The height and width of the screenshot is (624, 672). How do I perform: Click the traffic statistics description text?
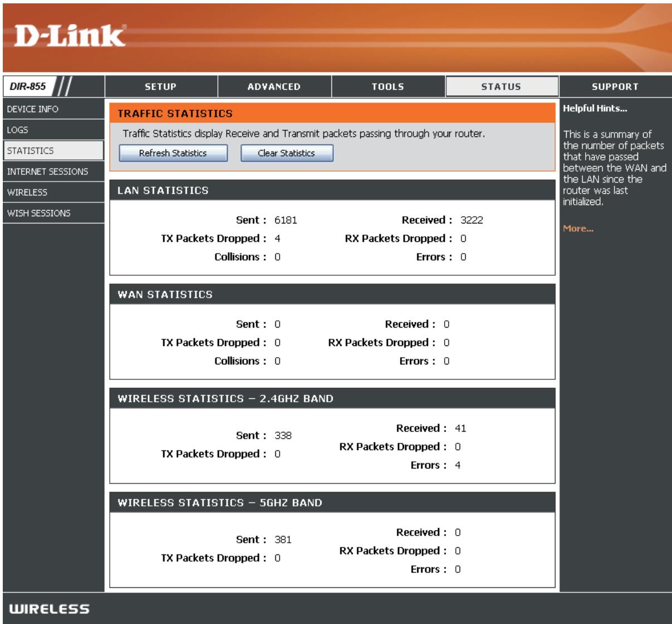(304, 134)
